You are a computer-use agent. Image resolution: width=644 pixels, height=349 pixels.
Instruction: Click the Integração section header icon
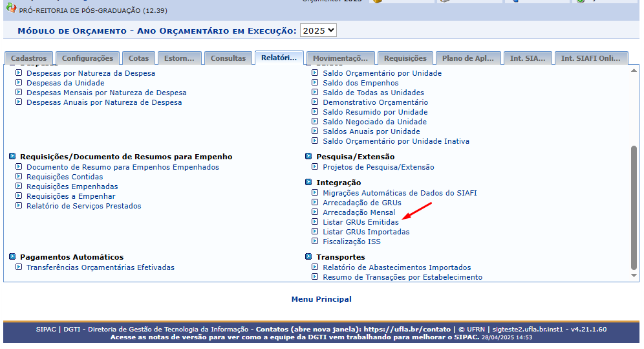click(308, 182)
